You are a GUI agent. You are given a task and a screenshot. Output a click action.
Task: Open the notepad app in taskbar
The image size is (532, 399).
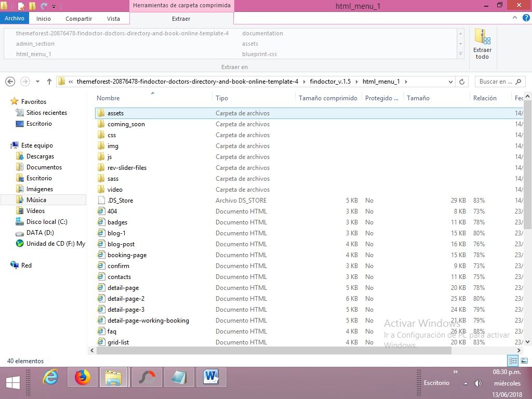(179, 377)
